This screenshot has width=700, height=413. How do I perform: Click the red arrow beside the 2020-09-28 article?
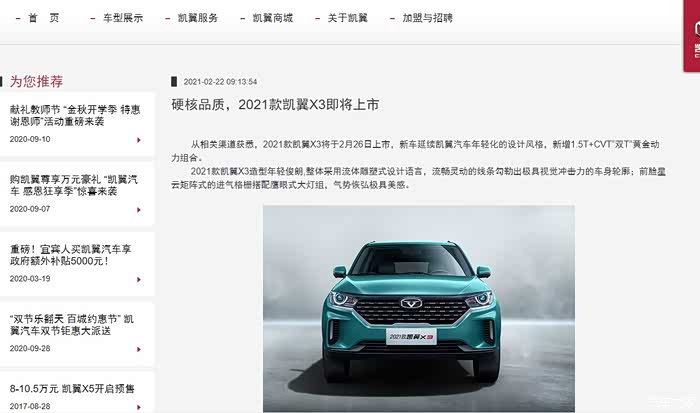139,349
